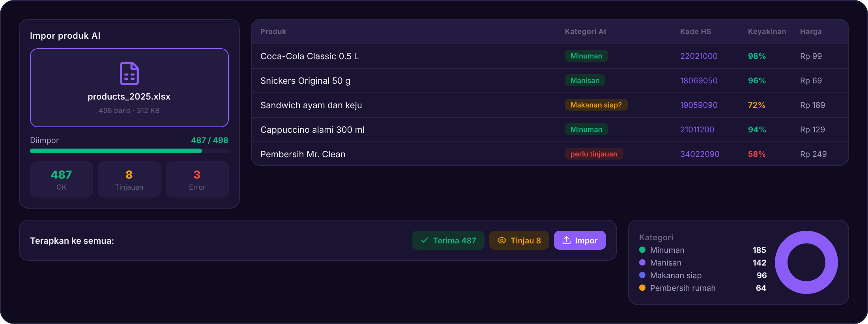The height and width of the screenshot is (324, 868).
Task: Click the 'perlu tinjauan' tag for Mr. Clean
Action: coord(594,154)
